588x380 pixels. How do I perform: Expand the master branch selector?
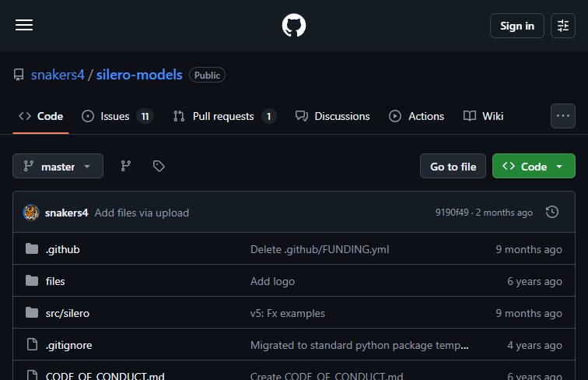[58, 166]
